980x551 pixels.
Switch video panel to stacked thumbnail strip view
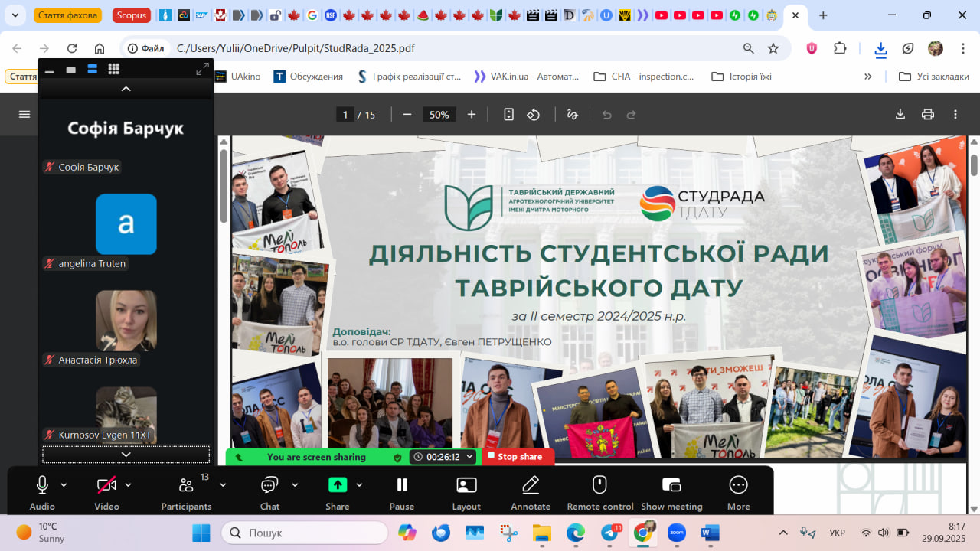point(93,70)
